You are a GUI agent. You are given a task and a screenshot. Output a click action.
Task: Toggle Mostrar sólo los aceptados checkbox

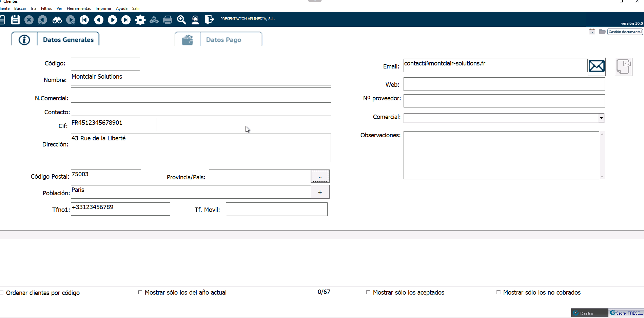[x=368, y=292]
